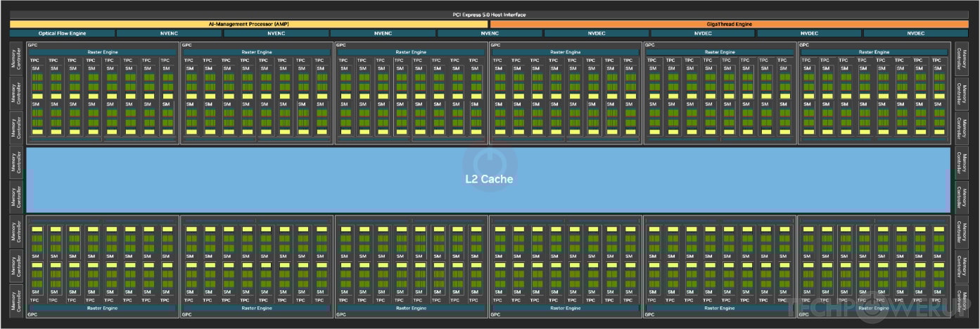
Task: Click the Optical Flow Engine block
Action: point(62,33)
